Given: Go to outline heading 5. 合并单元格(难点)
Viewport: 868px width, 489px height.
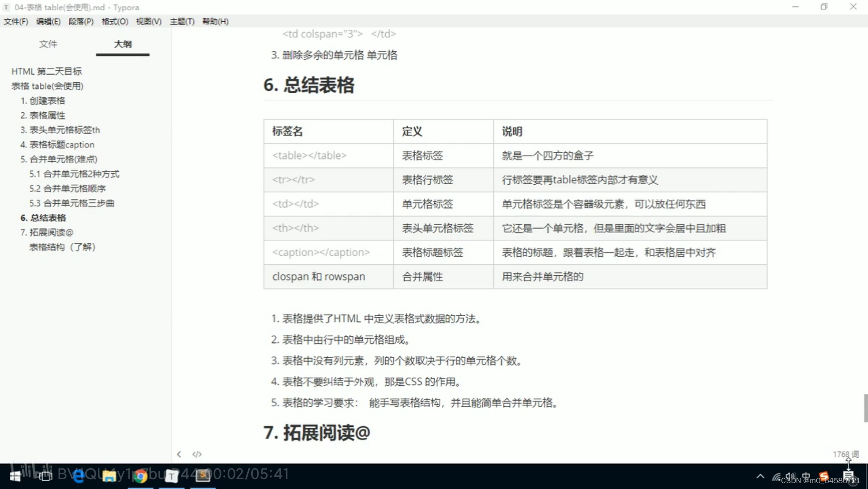Looking at the screenshot, I should click(59, 159).
